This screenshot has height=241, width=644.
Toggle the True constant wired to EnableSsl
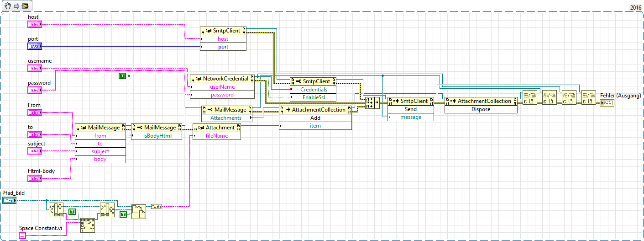(x=122, y=76)
